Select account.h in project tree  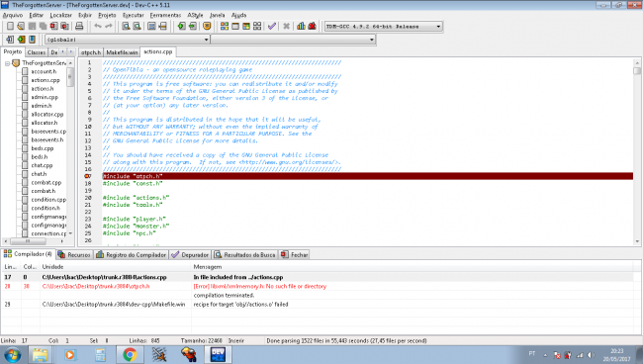coord(44,71)
